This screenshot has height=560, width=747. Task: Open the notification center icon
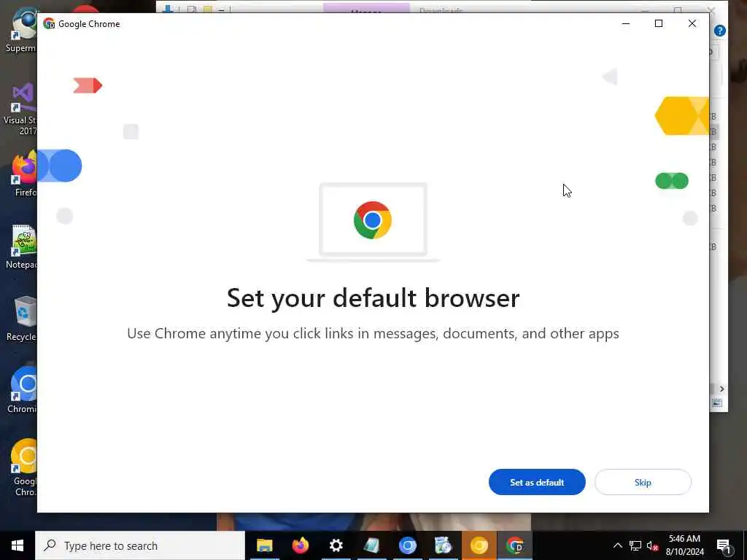pyautogui.click(x=724, y=546)
